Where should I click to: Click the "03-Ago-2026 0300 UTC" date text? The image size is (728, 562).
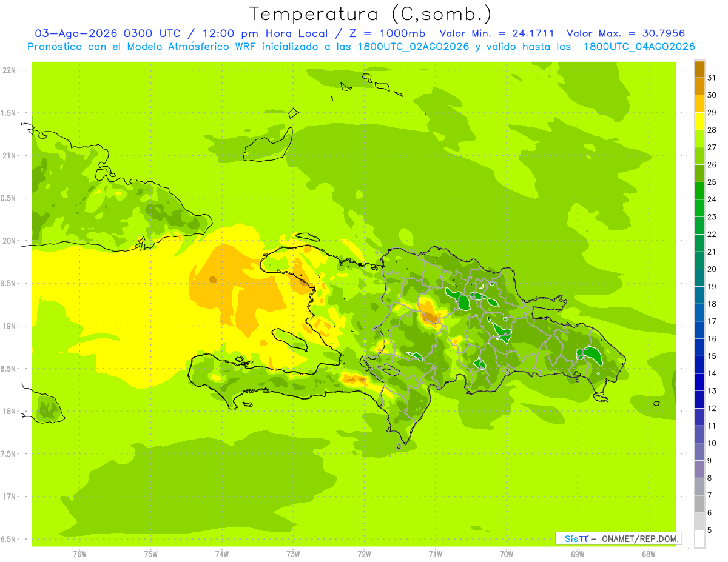[x=107, y=33]
